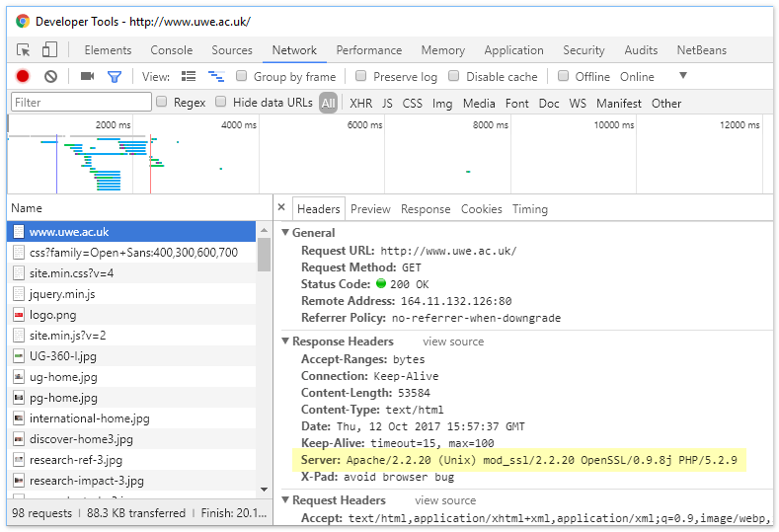
Task: Click the pg-home.jpg thumbnail icon
Action: 19,398
